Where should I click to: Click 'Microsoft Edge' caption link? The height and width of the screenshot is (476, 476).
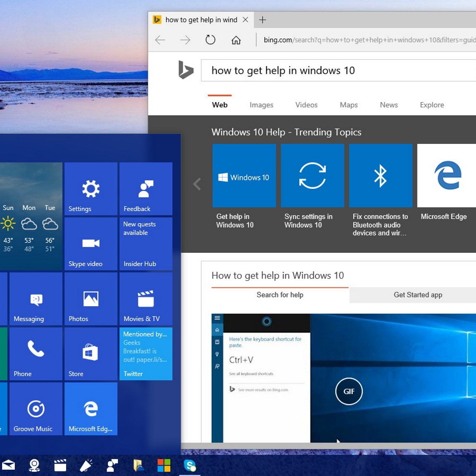tap(443, 217)
